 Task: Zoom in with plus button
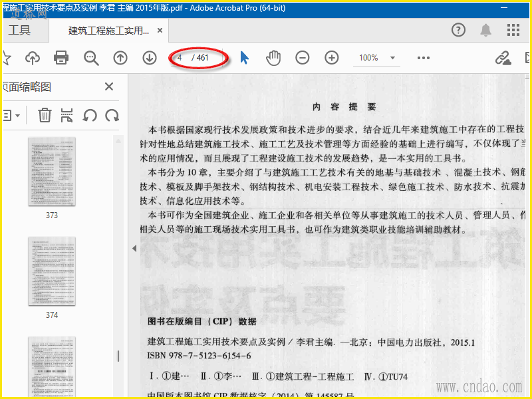331,58
